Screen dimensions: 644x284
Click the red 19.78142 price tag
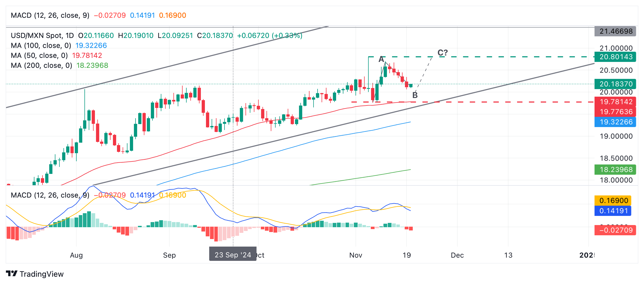tap(615, 102)
